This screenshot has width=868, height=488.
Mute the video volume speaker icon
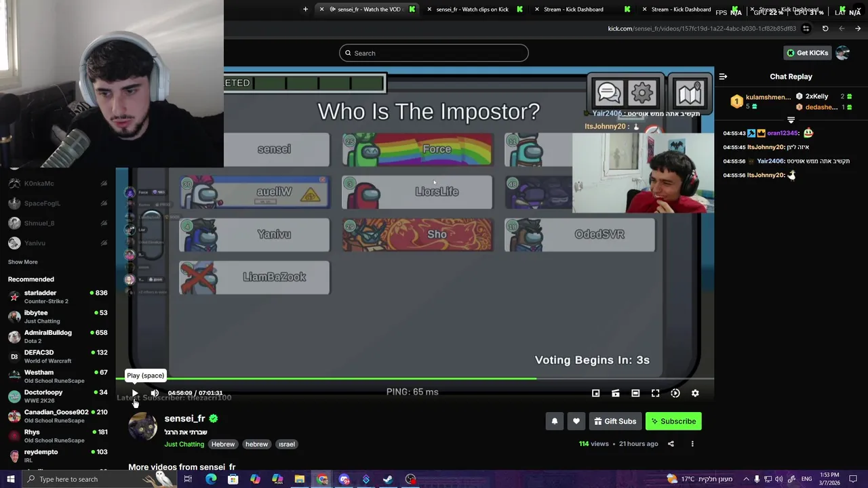point(155,393)
